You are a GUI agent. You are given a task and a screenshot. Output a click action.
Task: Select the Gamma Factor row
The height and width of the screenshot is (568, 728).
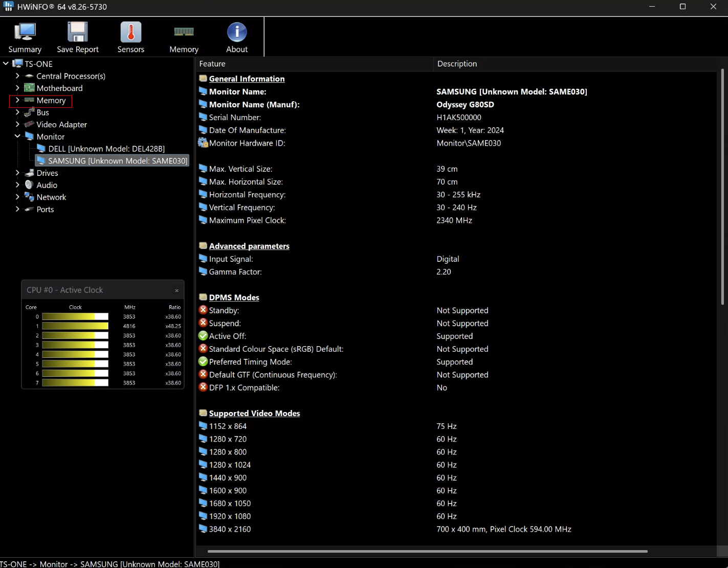coord(456,271)
